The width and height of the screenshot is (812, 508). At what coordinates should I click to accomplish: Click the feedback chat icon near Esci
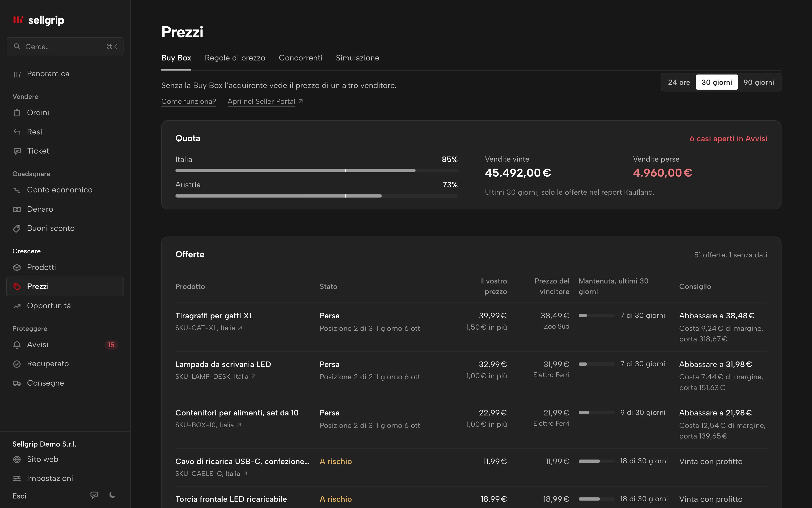tap(94, 495)
